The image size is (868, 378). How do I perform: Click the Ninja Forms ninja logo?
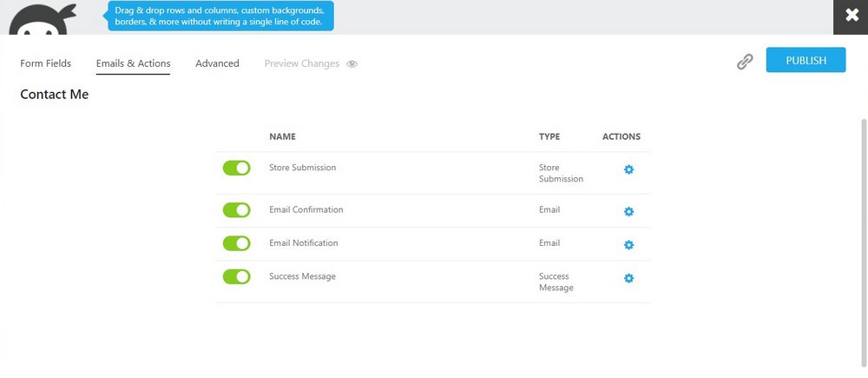42,18
